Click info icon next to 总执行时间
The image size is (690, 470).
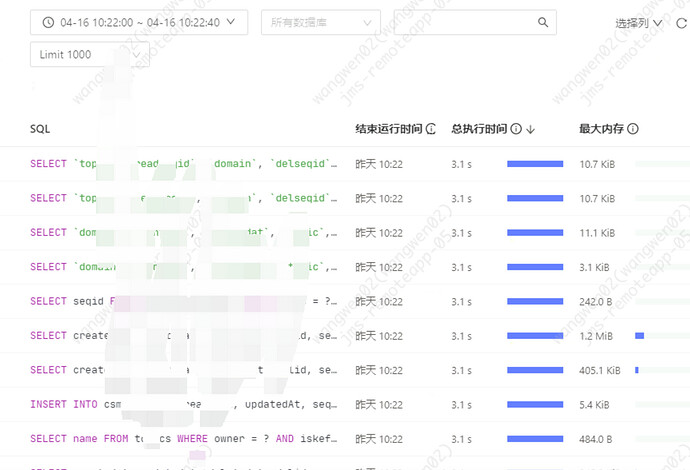click(x=516, y=129)
